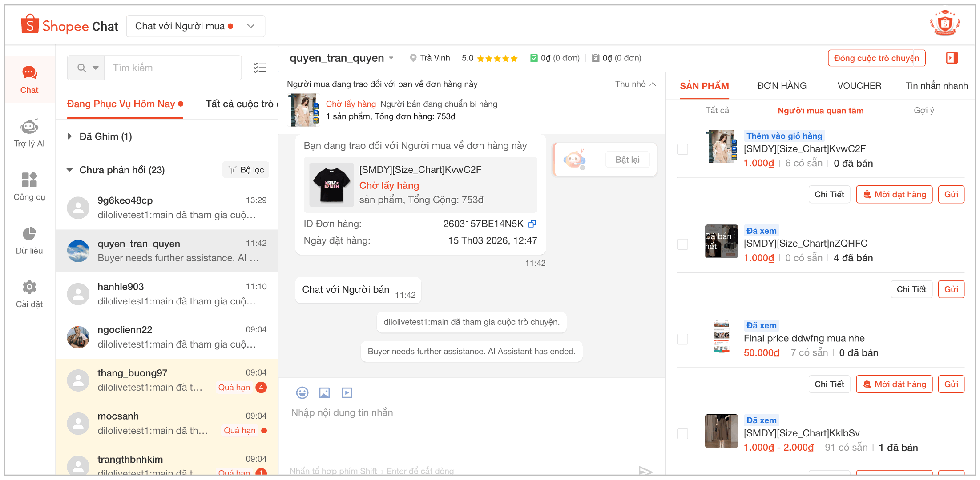Click Bộ lọc filter button
Viewport: 980px width, 480px height.
(x=246, y=170)
